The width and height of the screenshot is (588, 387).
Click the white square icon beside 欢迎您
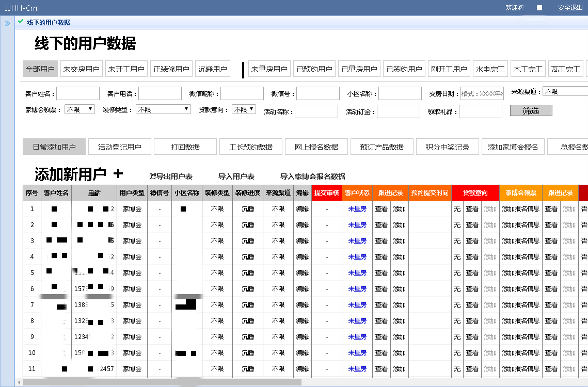click(x=539, y=8)
